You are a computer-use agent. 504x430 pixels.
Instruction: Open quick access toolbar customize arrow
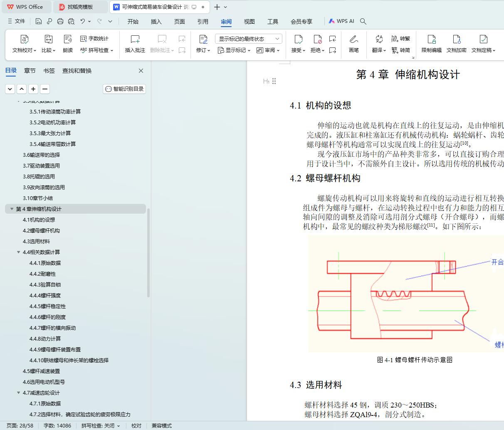coord(110,21)
